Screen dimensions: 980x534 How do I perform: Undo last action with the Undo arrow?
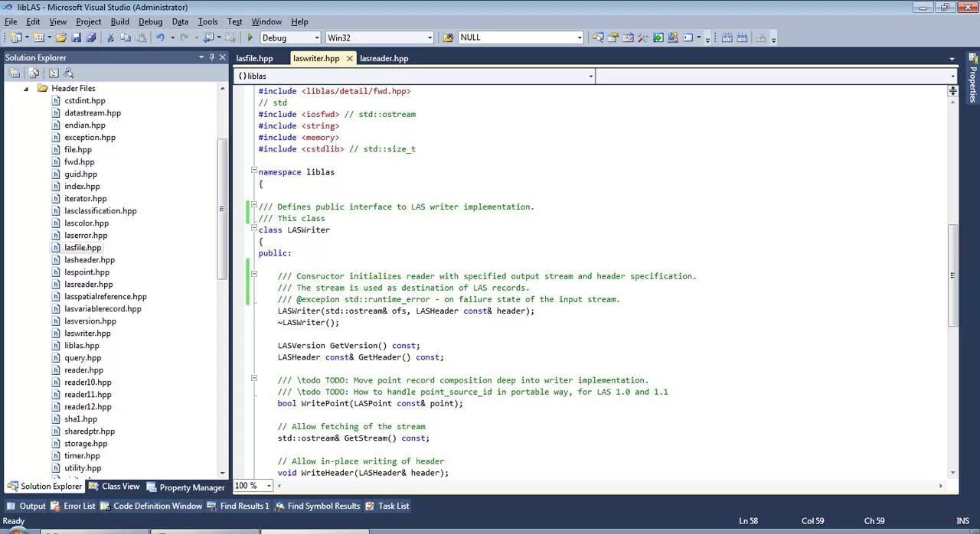coord(160,37)
